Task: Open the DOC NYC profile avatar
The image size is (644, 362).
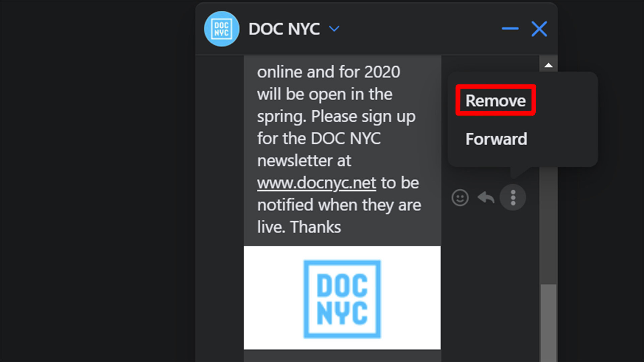Action: click(x=221, y=29)
